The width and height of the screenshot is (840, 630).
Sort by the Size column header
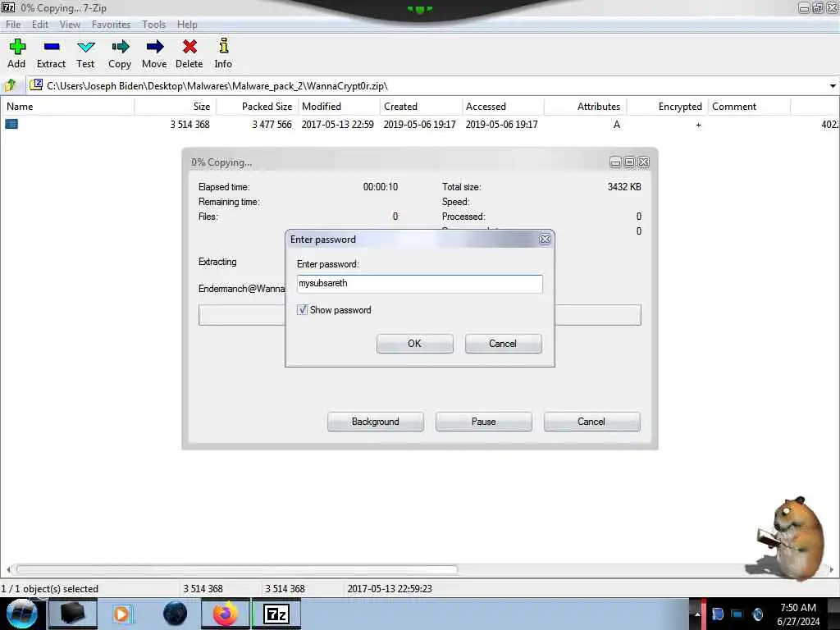point(176,107)
